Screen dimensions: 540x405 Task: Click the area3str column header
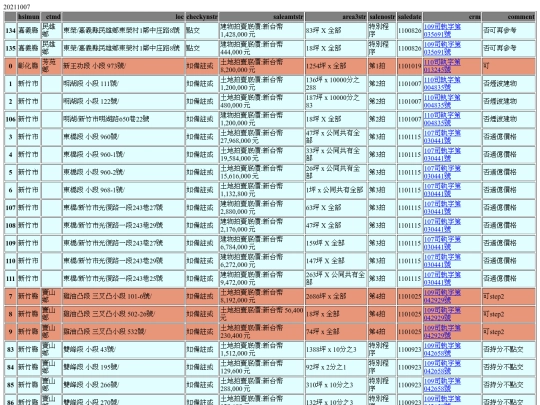click(336, 17)
